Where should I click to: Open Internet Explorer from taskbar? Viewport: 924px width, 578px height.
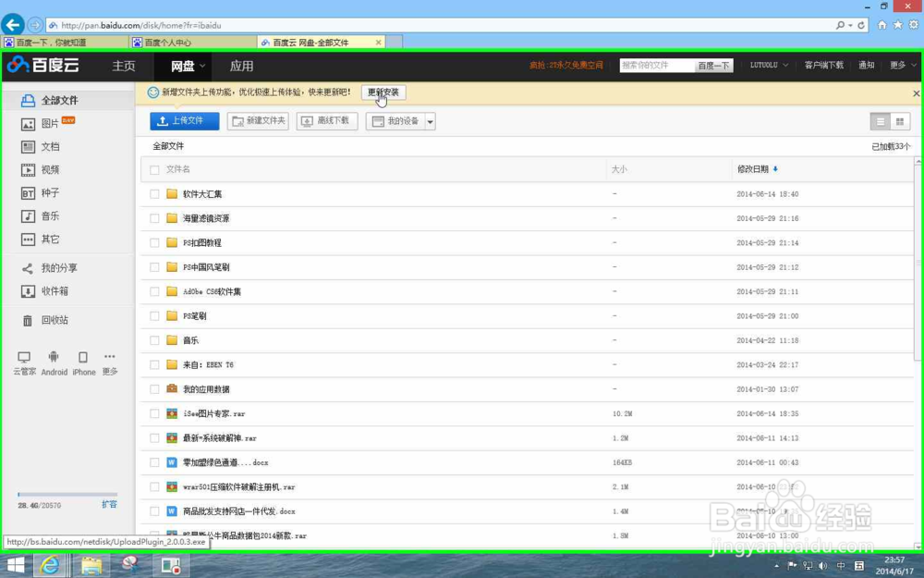[50, 566]
